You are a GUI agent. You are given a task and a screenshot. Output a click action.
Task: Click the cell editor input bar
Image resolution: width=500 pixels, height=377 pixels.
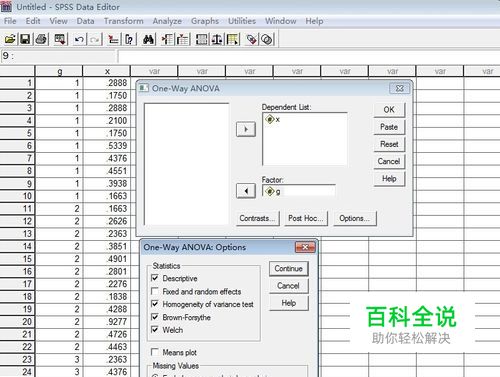309,56
